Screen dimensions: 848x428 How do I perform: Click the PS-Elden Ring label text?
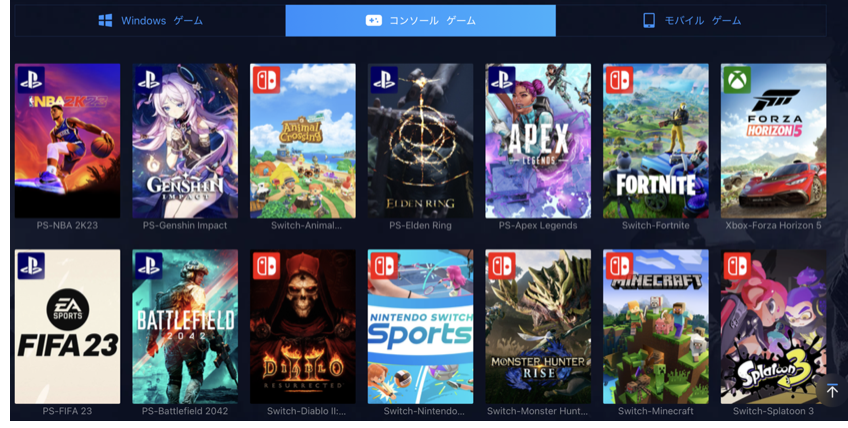[x=420, y=225]
